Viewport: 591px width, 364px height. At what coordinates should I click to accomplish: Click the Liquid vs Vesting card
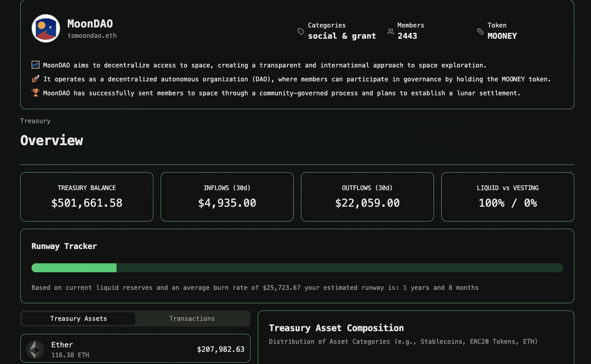508,197
